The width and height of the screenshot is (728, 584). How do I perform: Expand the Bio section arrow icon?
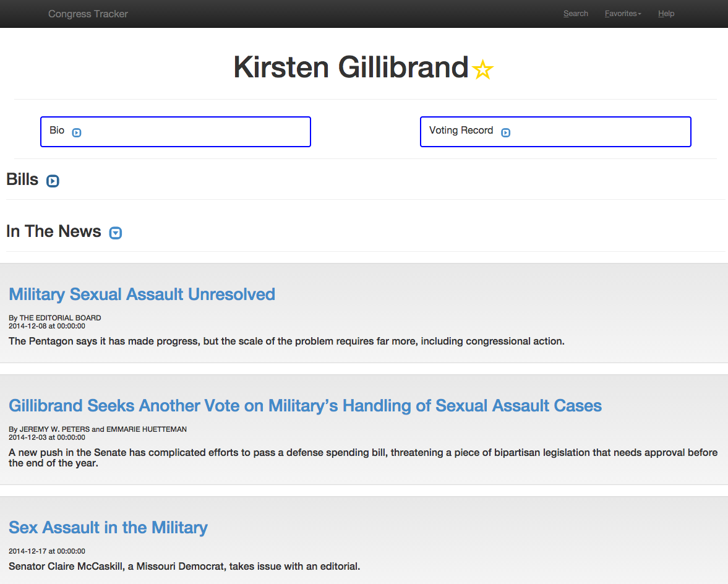pos(77,133)
